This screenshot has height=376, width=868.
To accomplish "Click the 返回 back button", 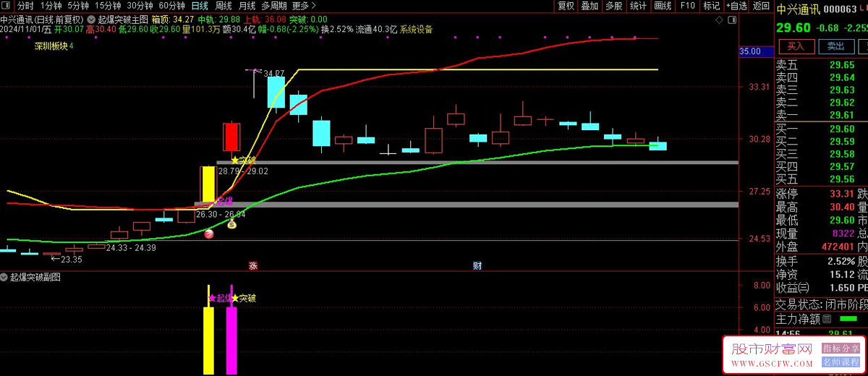I will pos(761,6).
